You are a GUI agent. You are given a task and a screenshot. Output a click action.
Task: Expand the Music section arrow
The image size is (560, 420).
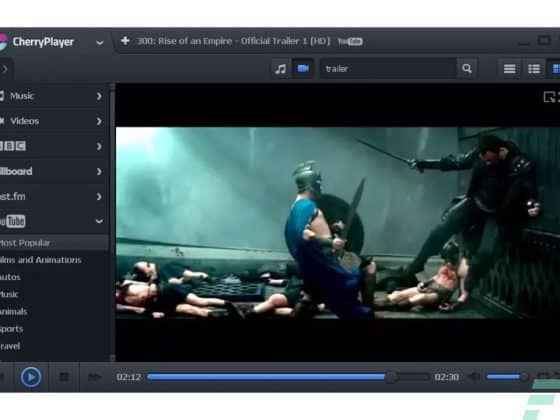[99, 96]
